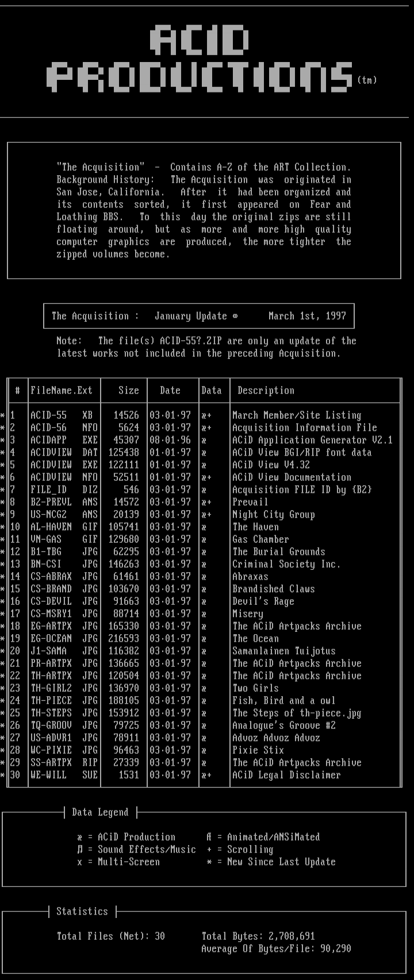Select the Description column header
Screen dimensions: 414x980
coord(266,391)
